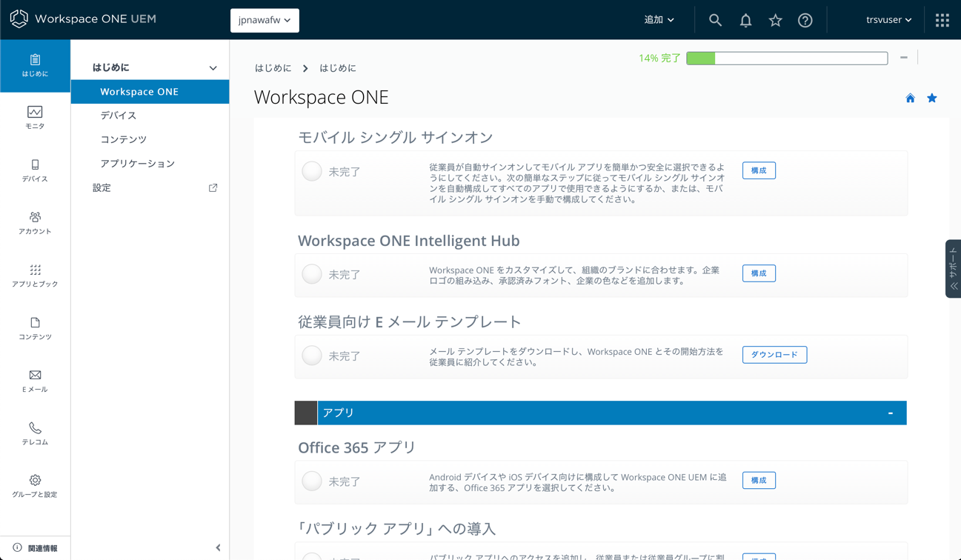
Task: Click 構成 for モバイル シングル サインオン
Action: pyautogui.click(x=759, y=170)
